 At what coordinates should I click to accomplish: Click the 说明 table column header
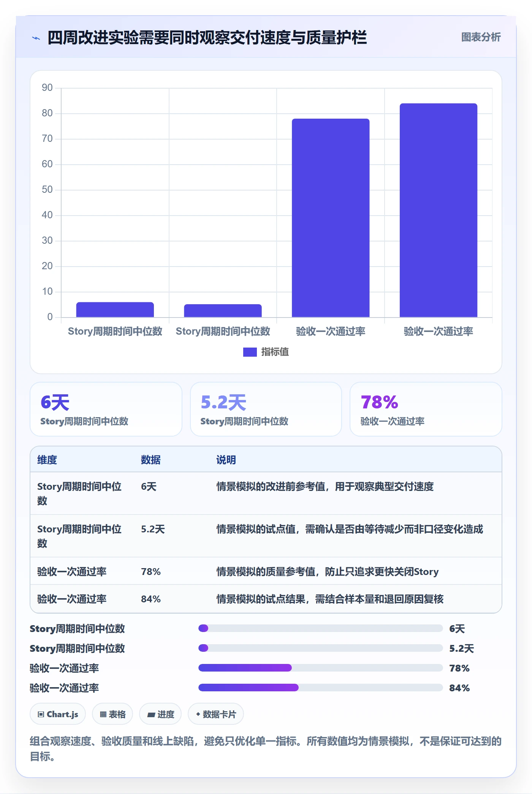[226, 460]
